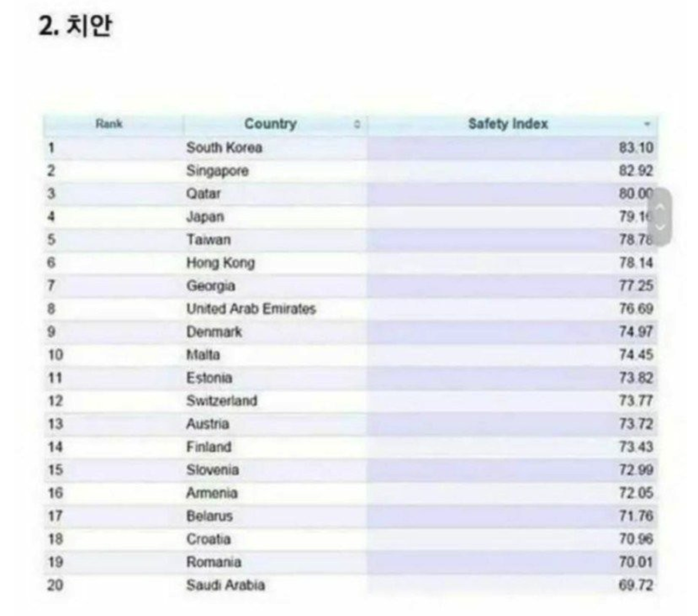
Task: Click on Saudi Arabia entry
Action: pos(226,585)
